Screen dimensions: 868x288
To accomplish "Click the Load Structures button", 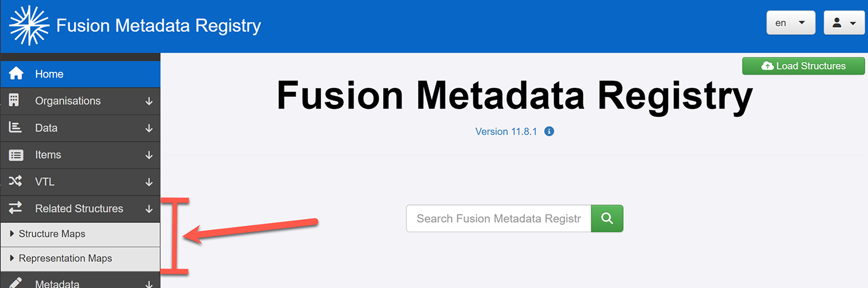I will (803, 66).
